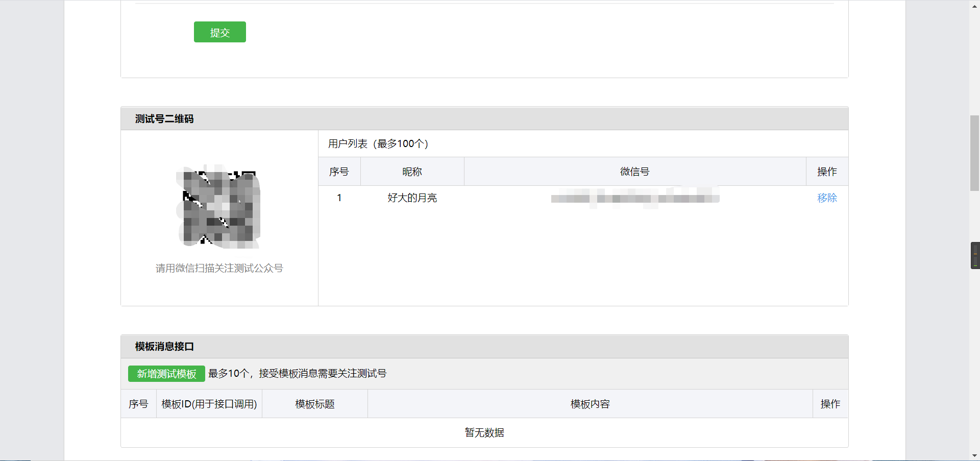Click the nickname 好大的月亮
Viewport: 980px width, 461px height.
tap(412, 198)
